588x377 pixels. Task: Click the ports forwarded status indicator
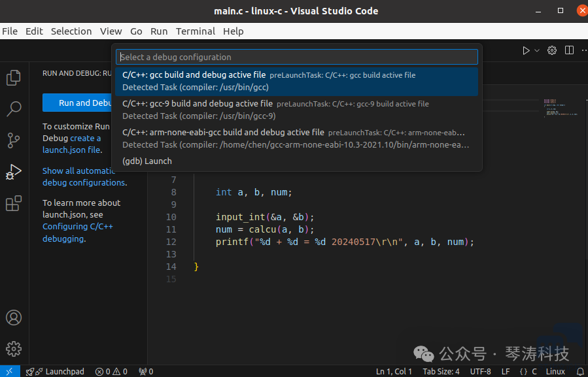click(146, 371)
